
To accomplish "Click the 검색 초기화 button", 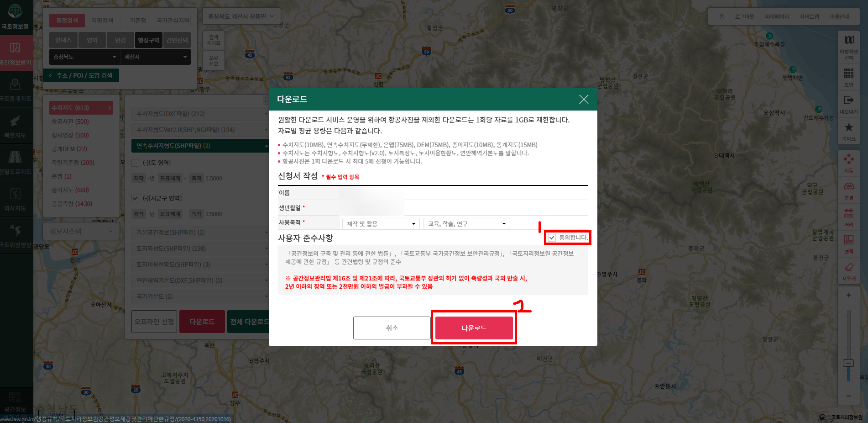I will 214,40.
